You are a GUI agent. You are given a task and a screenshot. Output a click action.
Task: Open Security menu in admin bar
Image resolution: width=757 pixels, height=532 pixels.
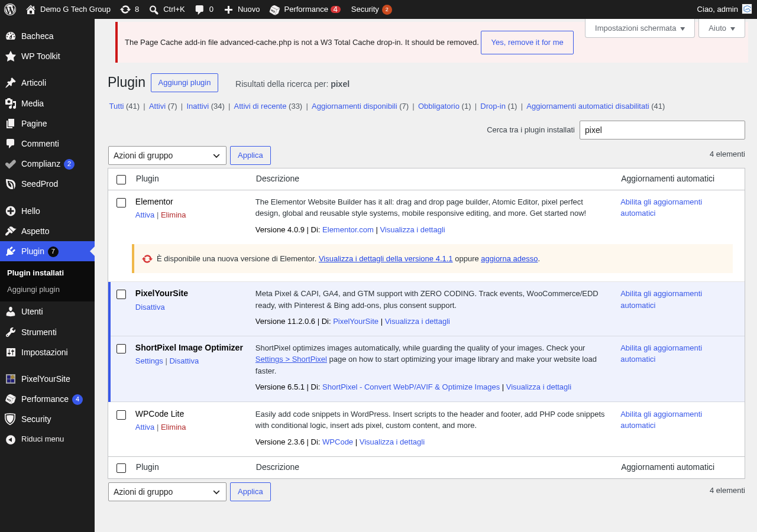click(x=371, y=9)
